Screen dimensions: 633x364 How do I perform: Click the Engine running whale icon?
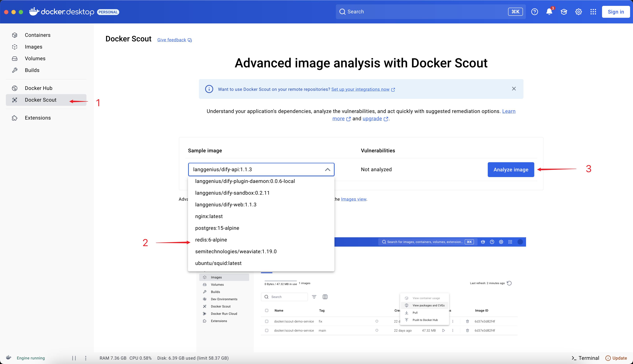[x=9, y=358]
